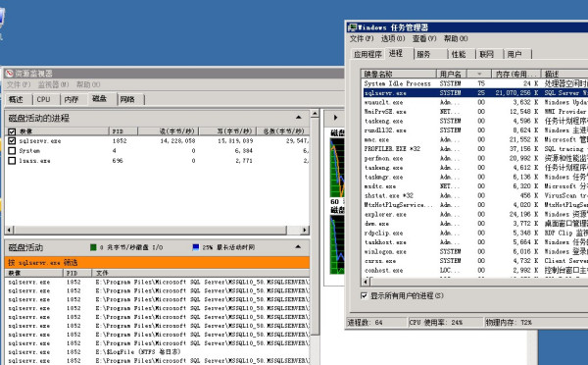
Task: Click the green 磁盘 I/O legend swatch
Action: coord(93,247)
